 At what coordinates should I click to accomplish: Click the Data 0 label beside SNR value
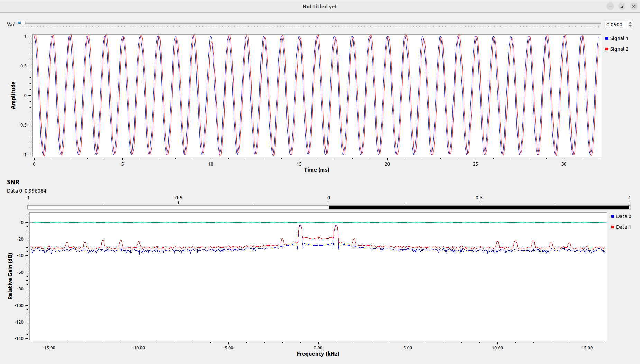point(15,191)
